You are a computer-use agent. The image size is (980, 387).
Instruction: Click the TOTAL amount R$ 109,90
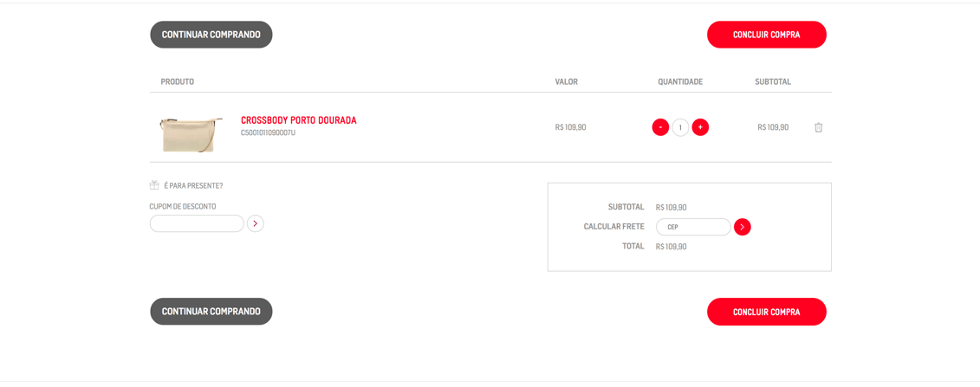pyautogui.click(x=672, y=247)
